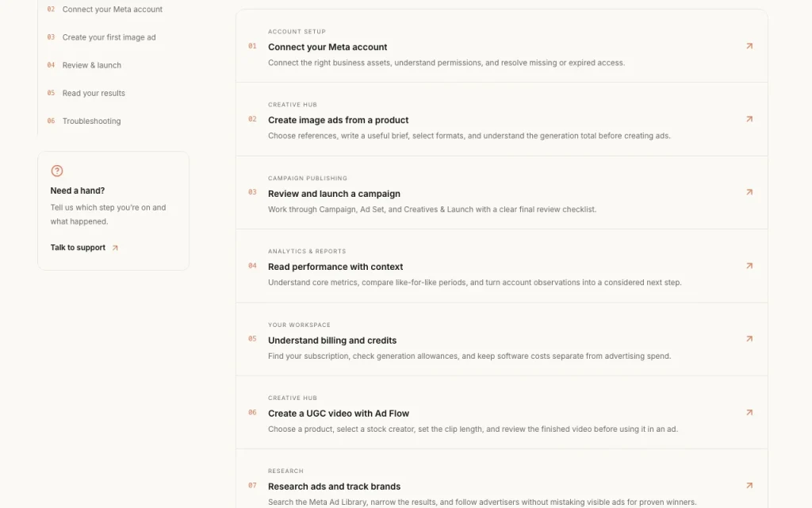Click the CAMPAIGN PUBLISHING category label

pos(308,179)
